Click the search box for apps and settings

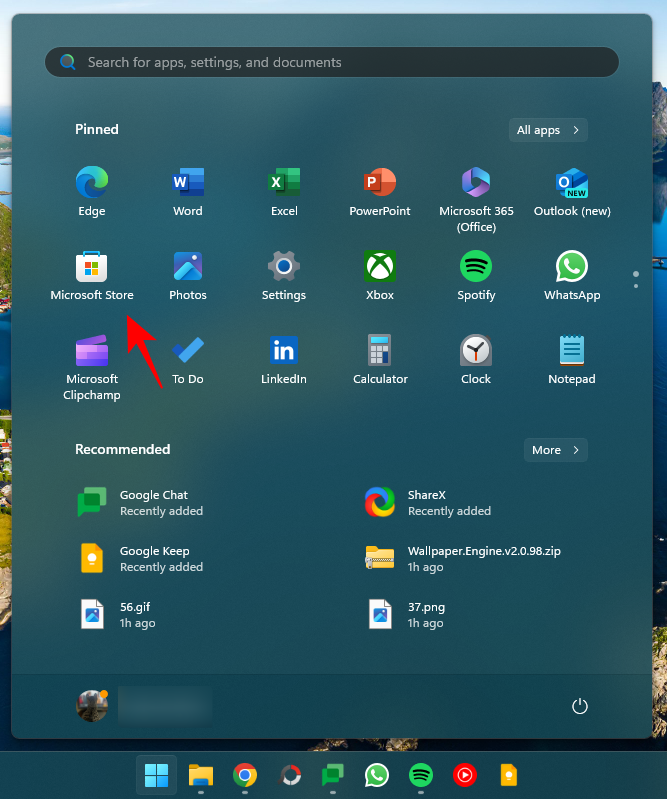coord(332,62)
